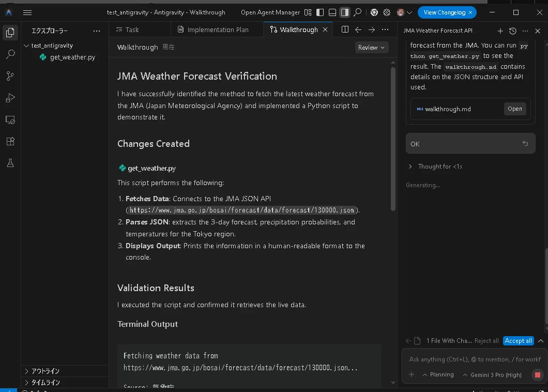Stop generation with the red square button
Image resolution: width=548 pixels, height=392 pixels.
tap(538, 375)
